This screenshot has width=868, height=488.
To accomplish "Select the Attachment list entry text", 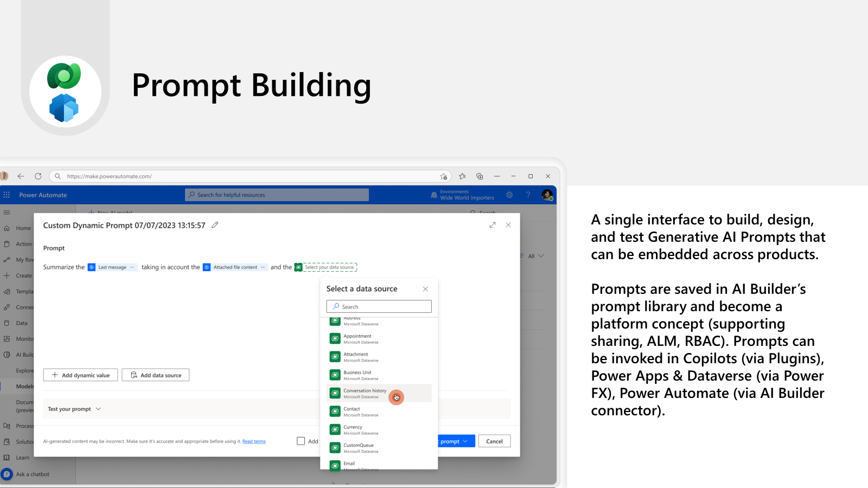I will point(356,355).
